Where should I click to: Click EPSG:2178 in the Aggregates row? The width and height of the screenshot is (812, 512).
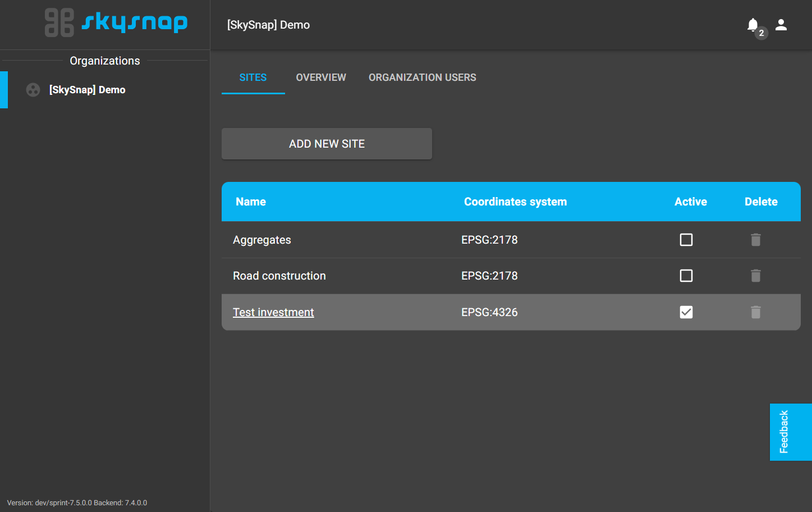coord(489,240)
